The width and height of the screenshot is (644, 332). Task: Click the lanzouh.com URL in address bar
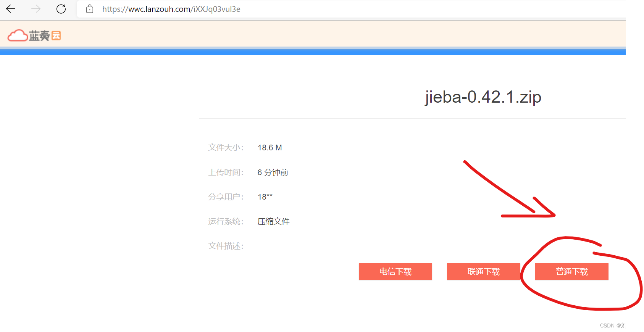[171, 9]
